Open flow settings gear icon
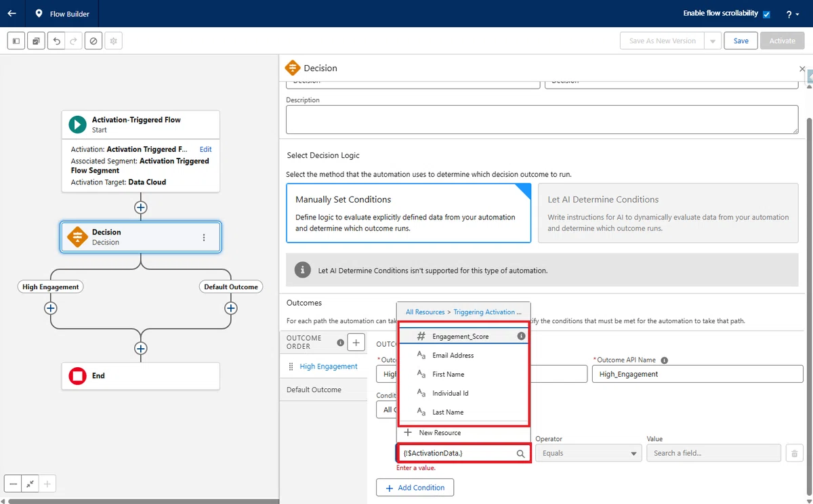 click(x=114, y=41)
